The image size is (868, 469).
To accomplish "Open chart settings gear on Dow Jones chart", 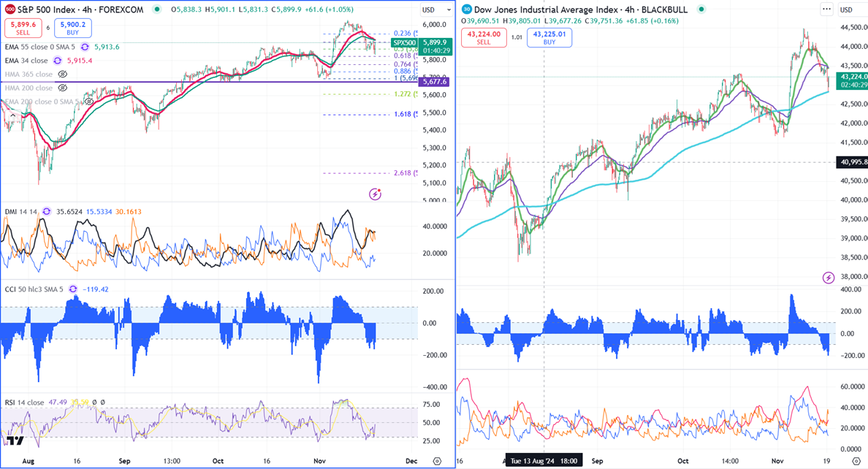I will coord(856,461).
